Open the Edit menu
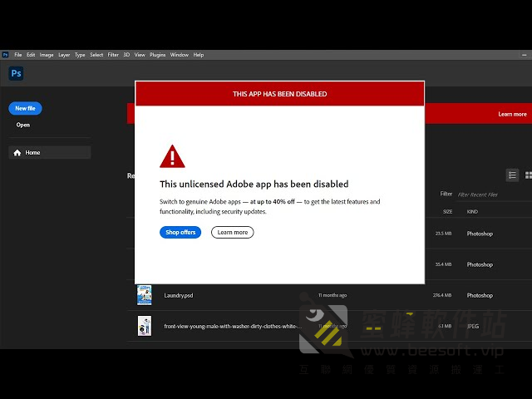 31,55
